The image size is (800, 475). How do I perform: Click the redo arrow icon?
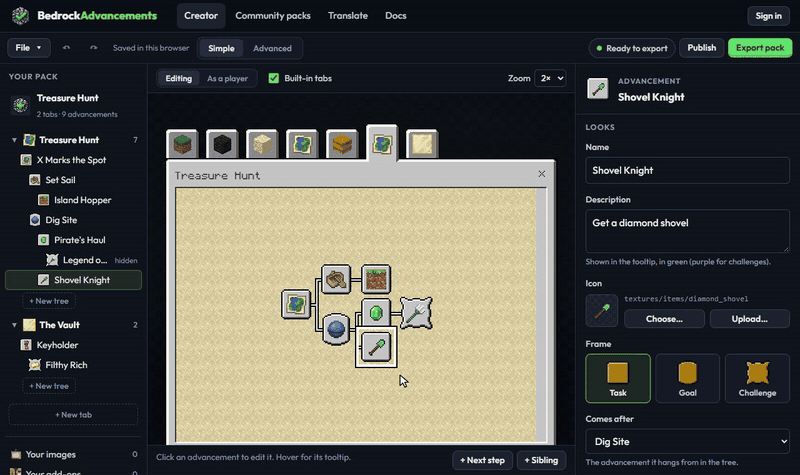(x=93, y=48)
